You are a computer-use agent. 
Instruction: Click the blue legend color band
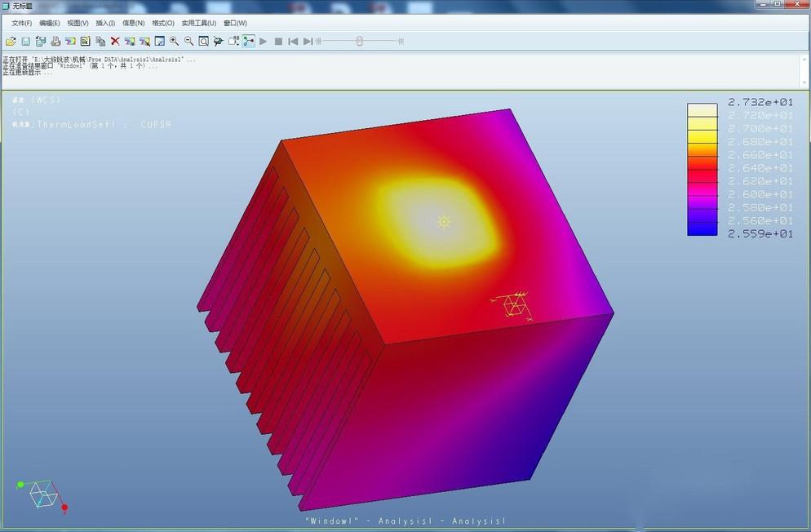pyautogui.click(x=702, y=229)
